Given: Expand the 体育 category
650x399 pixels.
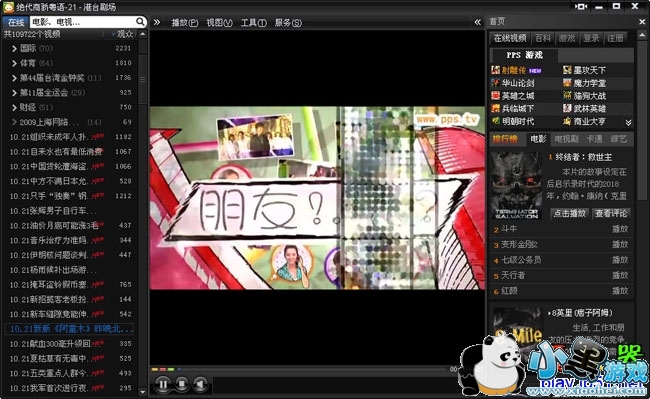Looking at the screenshot, I should (x=15, y=63).
